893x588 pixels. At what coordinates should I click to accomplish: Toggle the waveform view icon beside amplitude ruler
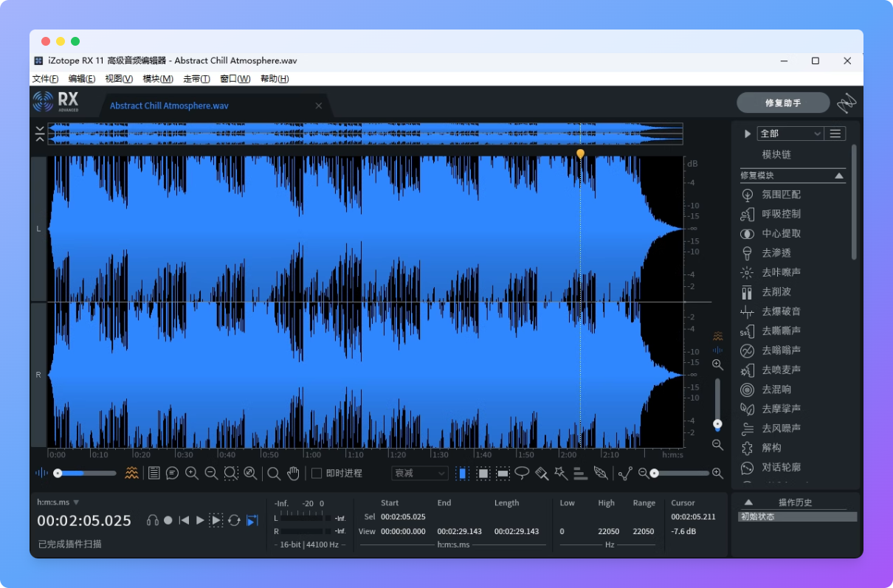[717, 350]
